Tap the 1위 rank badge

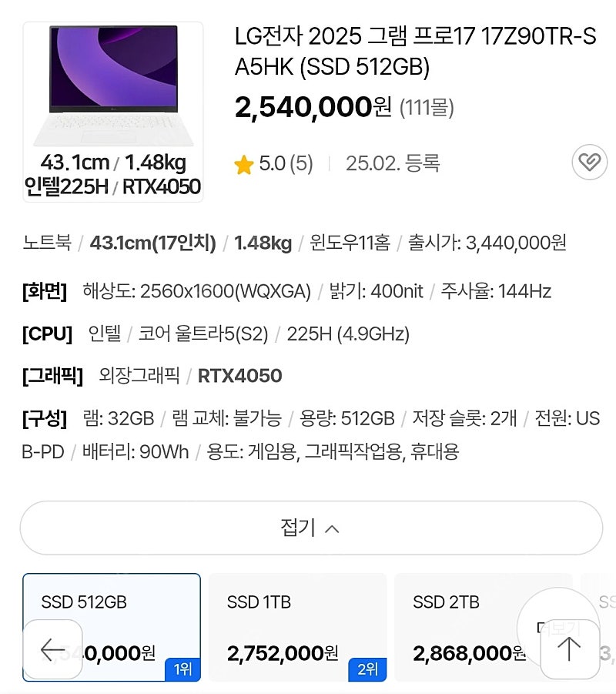click(x=182, y=669)
